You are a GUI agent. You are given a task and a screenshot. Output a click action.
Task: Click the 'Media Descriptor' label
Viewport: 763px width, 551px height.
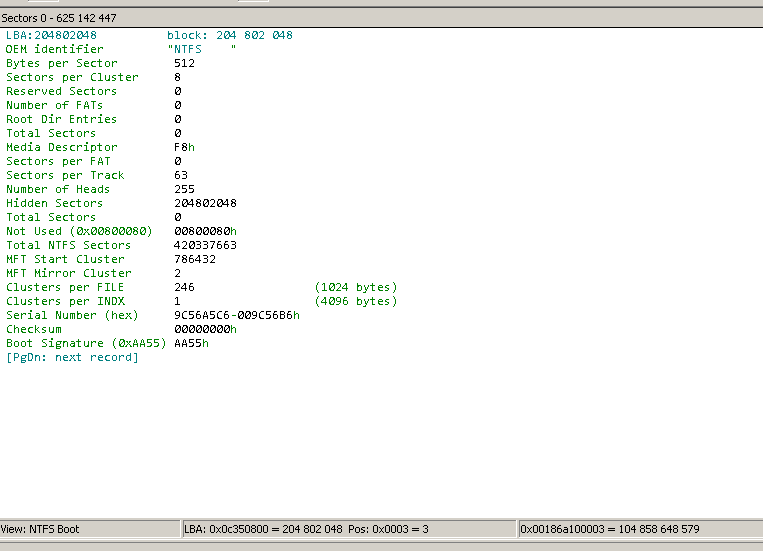tap(62, 147)
